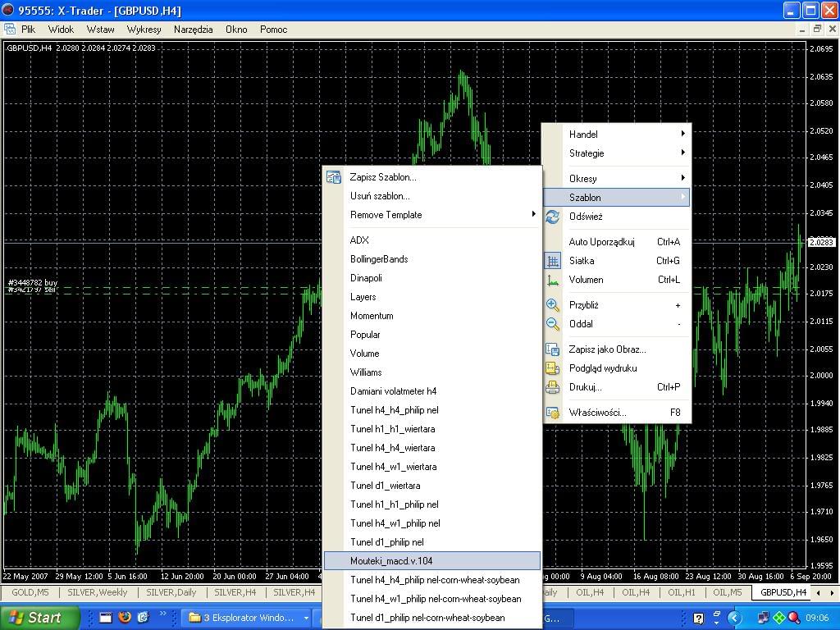
Task: Click the Oddal zoom-out icon
Action: click(x=552, y=323)
